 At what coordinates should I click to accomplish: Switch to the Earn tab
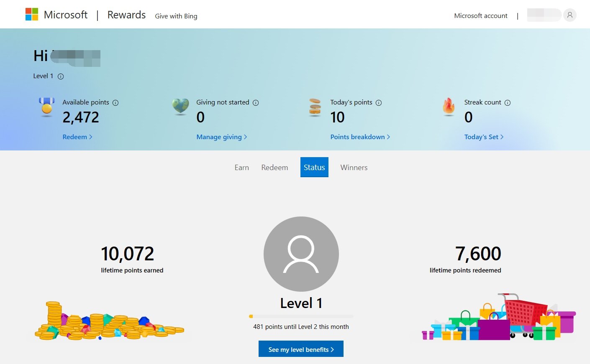coord(242,168)
